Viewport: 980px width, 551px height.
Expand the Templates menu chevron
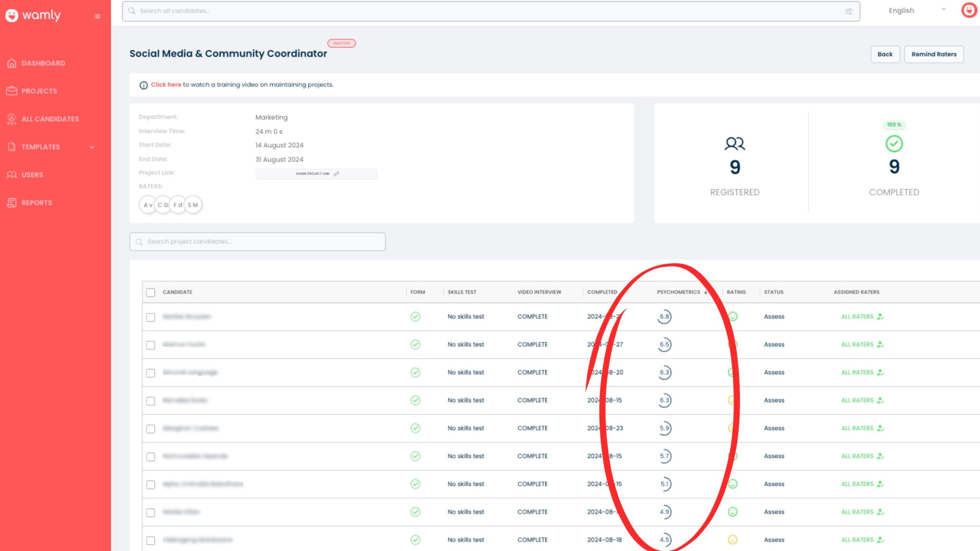pos(92,147)
